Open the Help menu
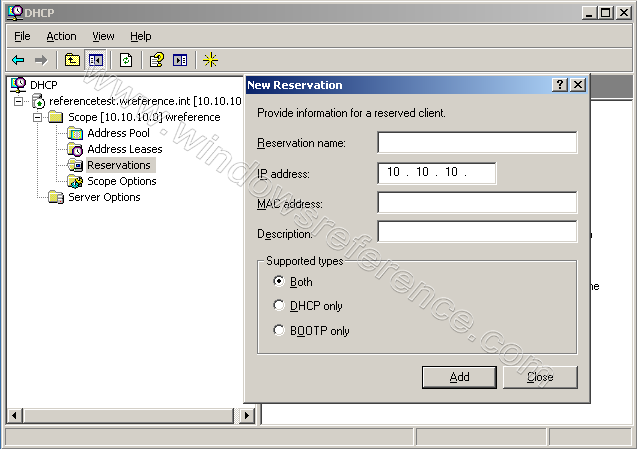Image resolution: width=637 pixels, height=449 pixels. [x=141, y=36]
